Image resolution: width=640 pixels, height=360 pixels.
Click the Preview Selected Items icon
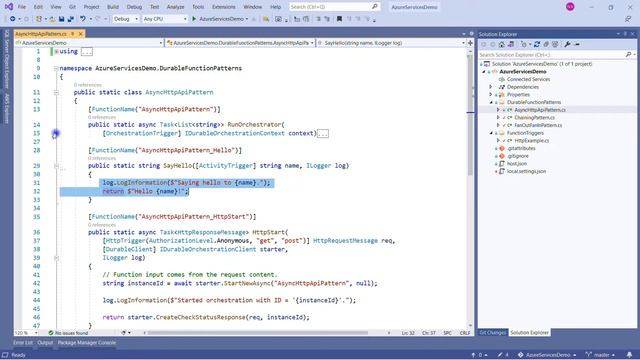(x=577, y=44)
